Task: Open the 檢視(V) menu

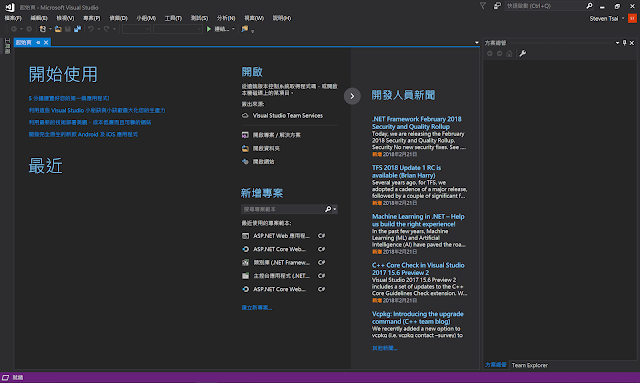Action: pyautogui.click(x=65, y=18)
